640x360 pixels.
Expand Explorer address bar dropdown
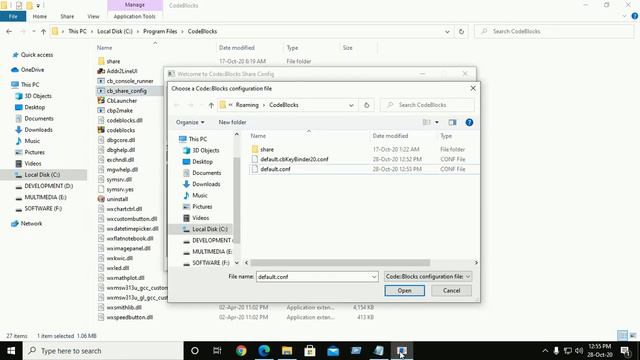tap(447, 31)
